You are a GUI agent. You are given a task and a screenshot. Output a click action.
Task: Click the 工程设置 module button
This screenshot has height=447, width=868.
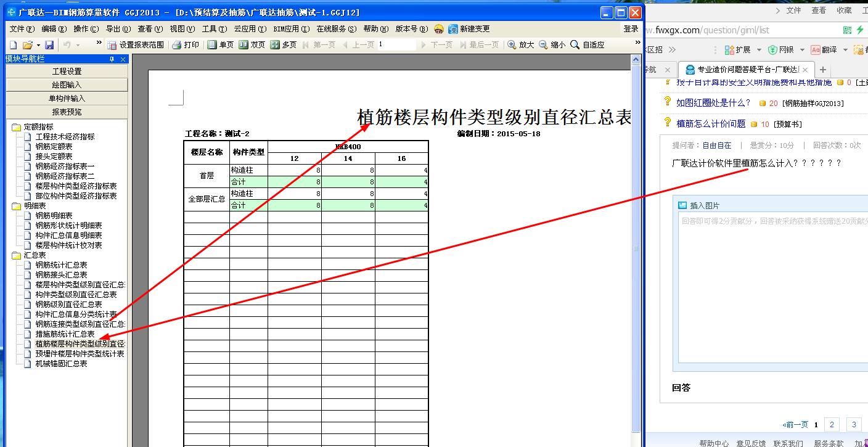tap(67, 72)
